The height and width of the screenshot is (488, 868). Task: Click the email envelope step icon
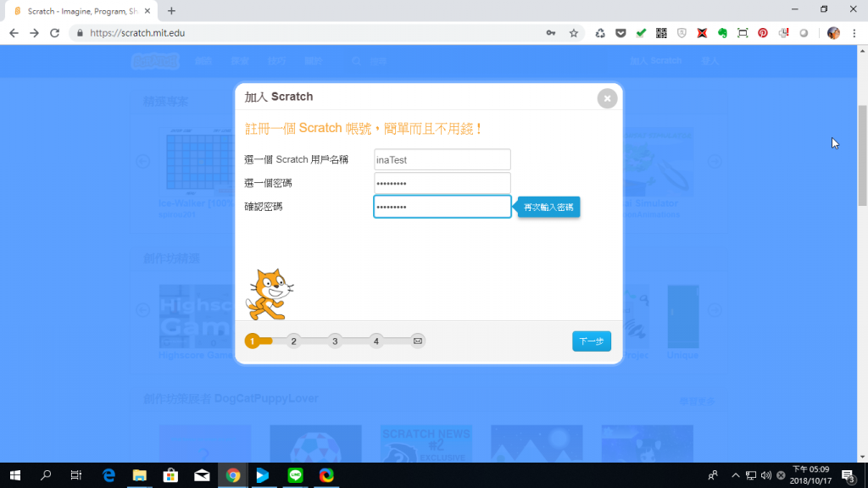click(x=418, y=341)
